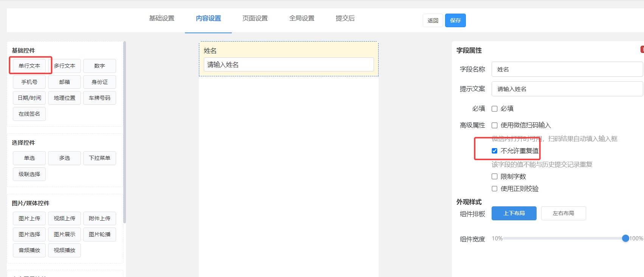This screenshot has width=644, height=277.
Task: Insert a 下拉菜单 control
Action: (x=99, y=158)
